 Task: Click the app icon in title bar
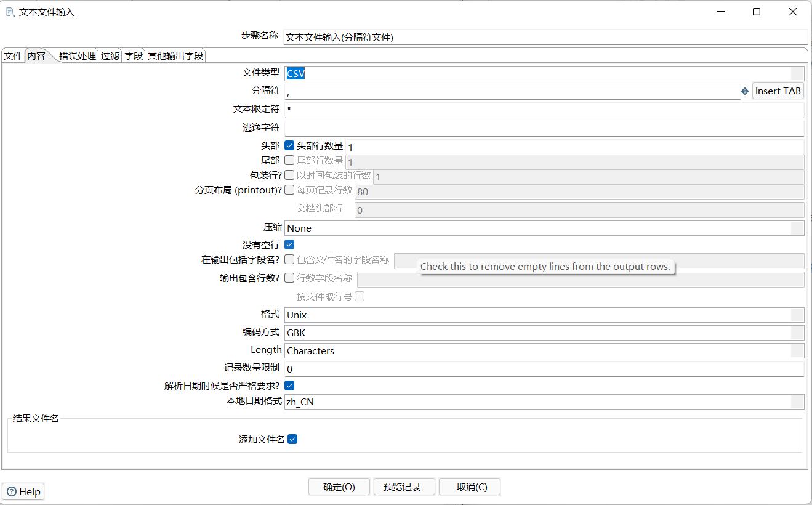[x=10, y=12]
